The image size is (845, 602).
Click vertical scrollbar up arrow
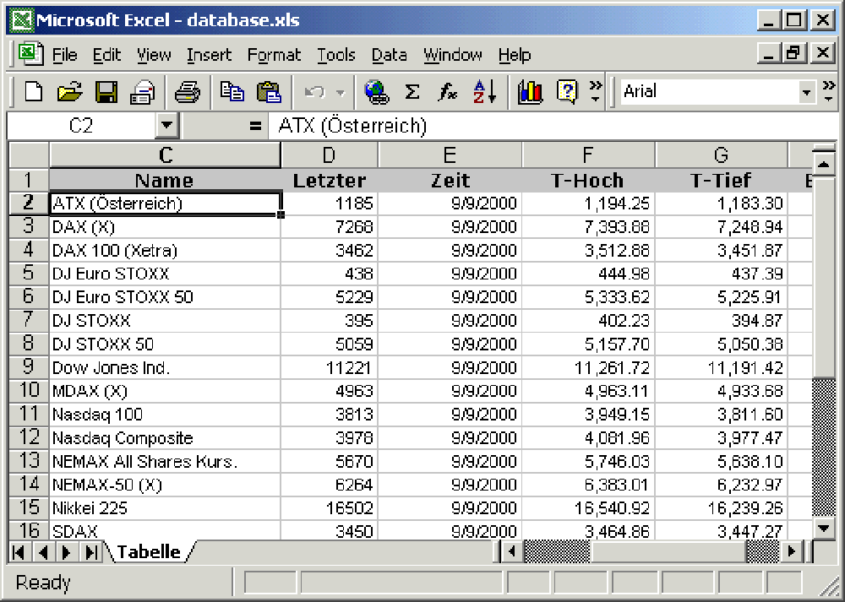(823, 164)
